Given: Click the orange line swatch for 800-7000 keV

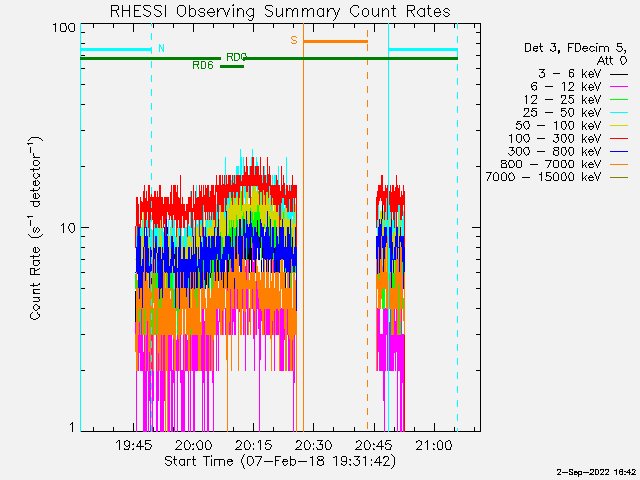Looking at the screenshot, I should (x=619, y=164).
